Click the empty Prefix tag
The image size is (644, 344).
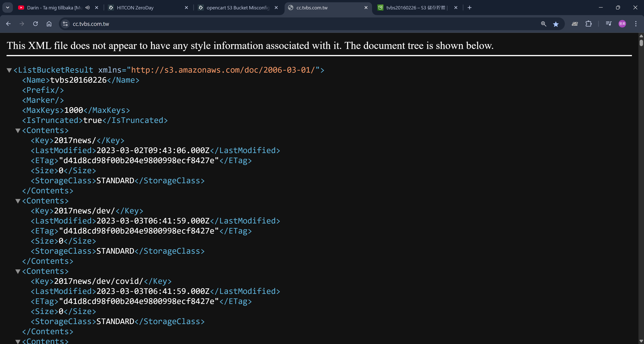pos(43,90)
